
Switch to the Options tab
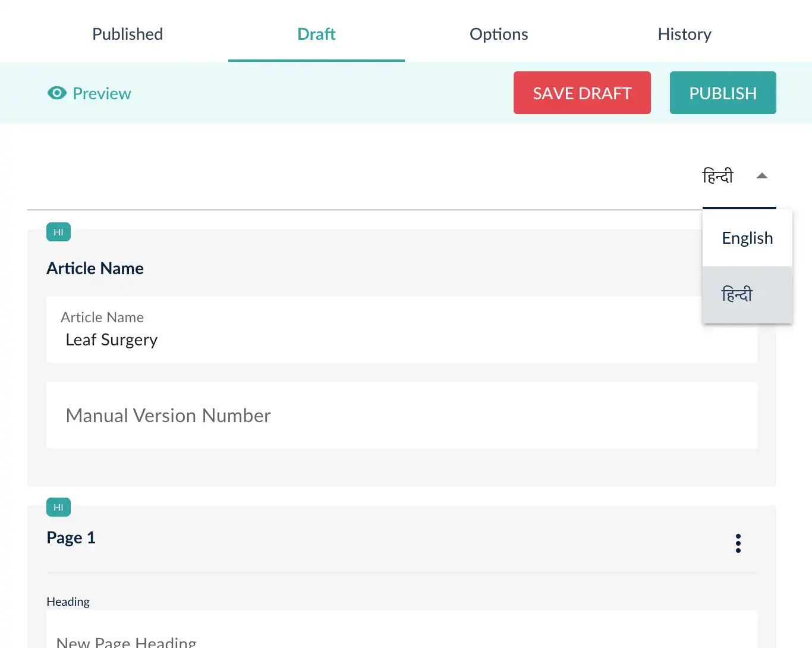[x=499, y=34]
